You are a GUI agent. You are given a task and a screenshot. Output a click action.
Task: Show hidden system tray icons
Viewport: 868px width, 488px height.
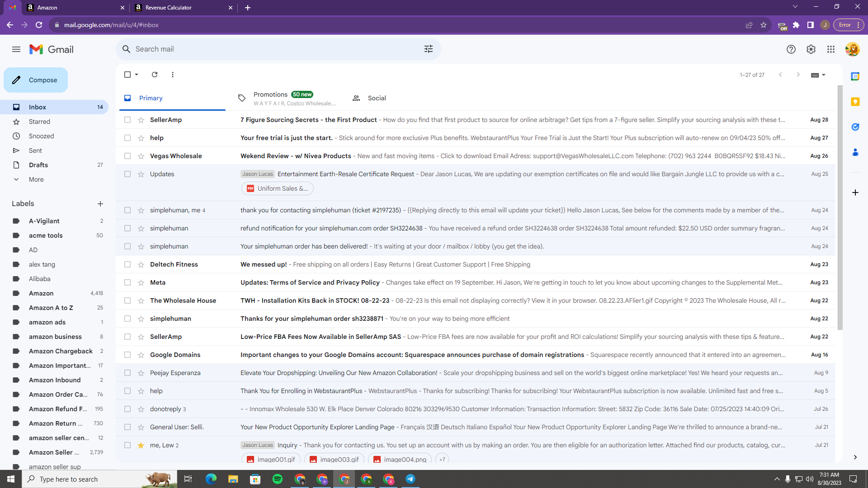(x=777, y=479)
